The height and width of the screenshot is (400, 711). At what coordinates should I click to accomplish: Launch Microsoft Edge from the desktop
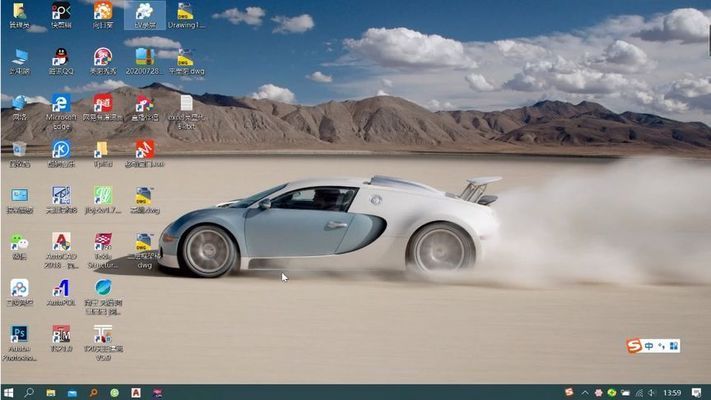pyautogui.click(x=61, y=103)
